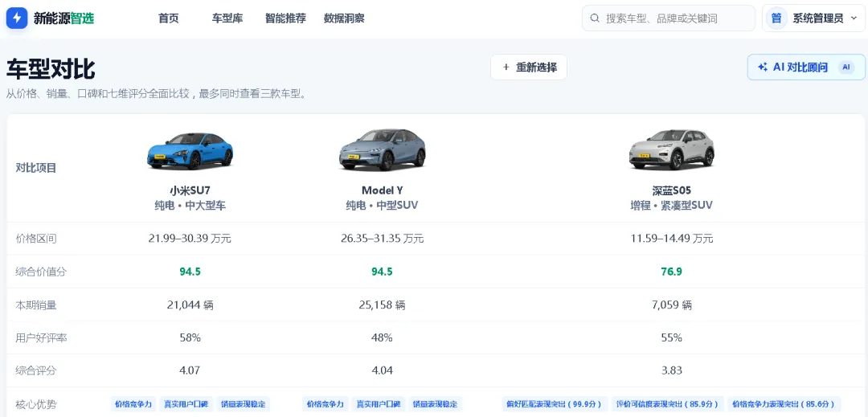Image resolution: width=868 pixels, height=417 pixels.
Task: Click the search magnifier icon
Action: pyautogui.click(x=595, y=18)
